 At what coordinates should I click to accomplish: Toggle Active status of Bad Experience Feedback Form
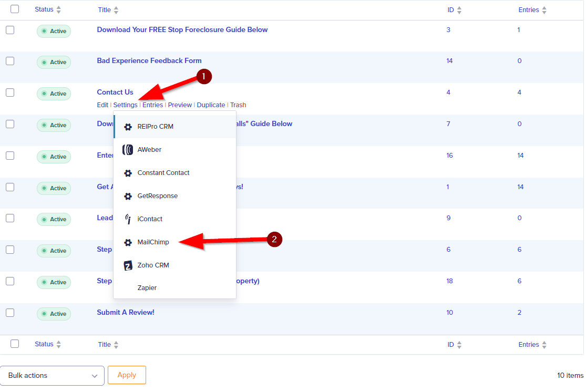pos(54,63)
